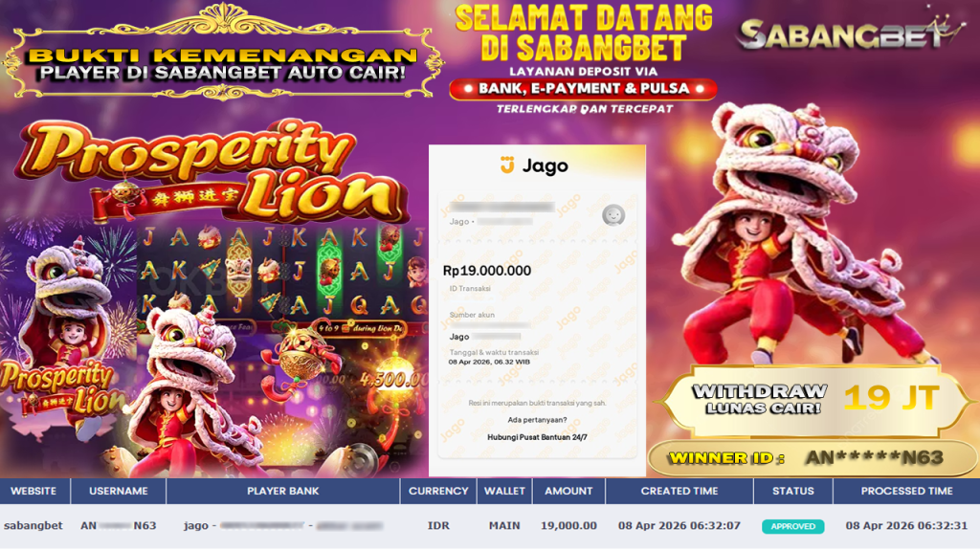Click the Withdraw Lunas Cair 19 JT badge
Screen dimensions: 980x551
(x=815, y=400)
